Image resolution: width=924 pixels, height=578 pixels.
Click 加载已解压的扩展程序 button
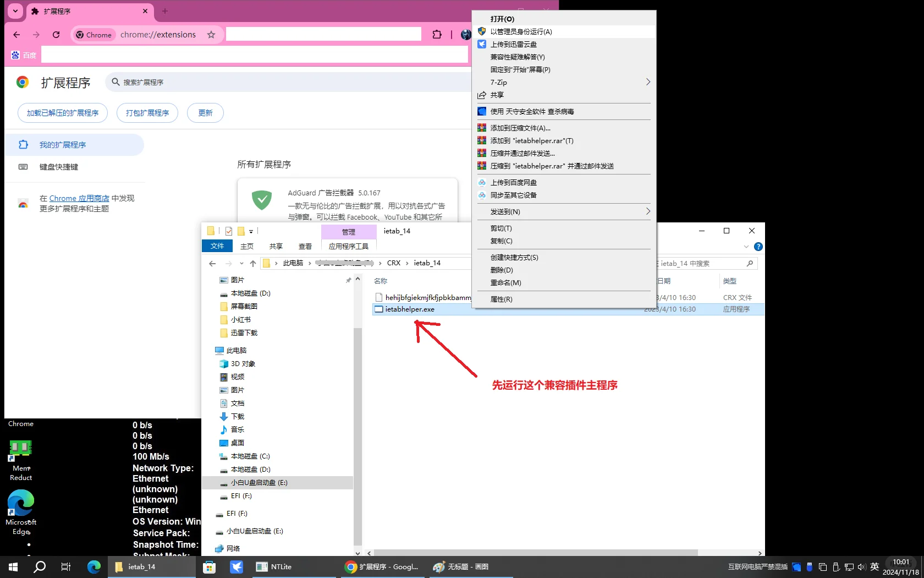[63, 113]
